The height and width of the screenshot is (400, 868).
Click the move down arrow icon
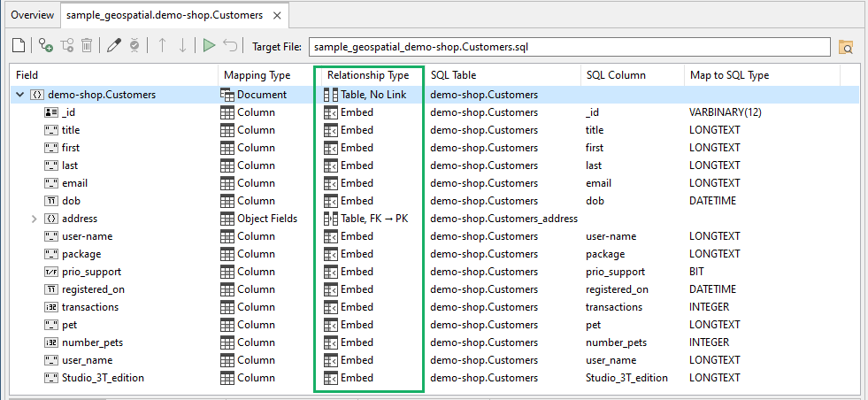click(x=182, y=46)
